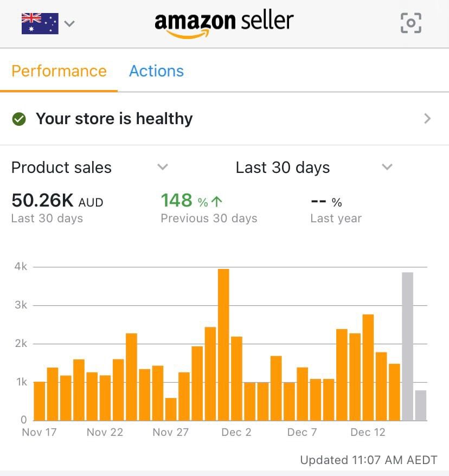Open the barcode scan camera icon
Viewport: 449px width, 476px height.
pos(410,23)
